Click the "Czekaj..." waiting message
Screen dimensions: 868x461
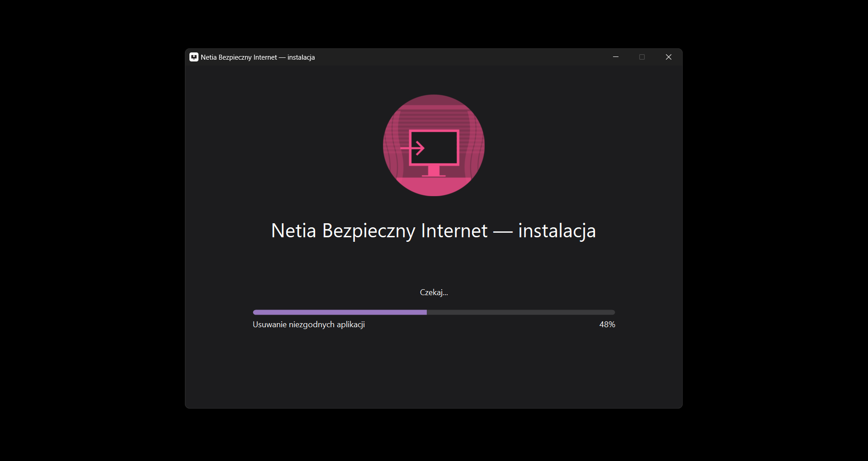click(434, 292)
